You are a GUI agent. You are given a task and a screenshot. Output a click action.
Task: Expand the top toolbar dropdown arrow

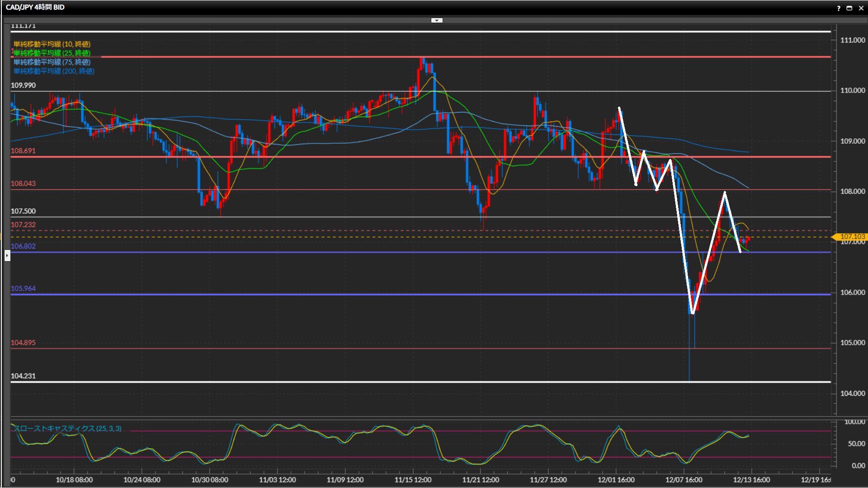(437, 20)
